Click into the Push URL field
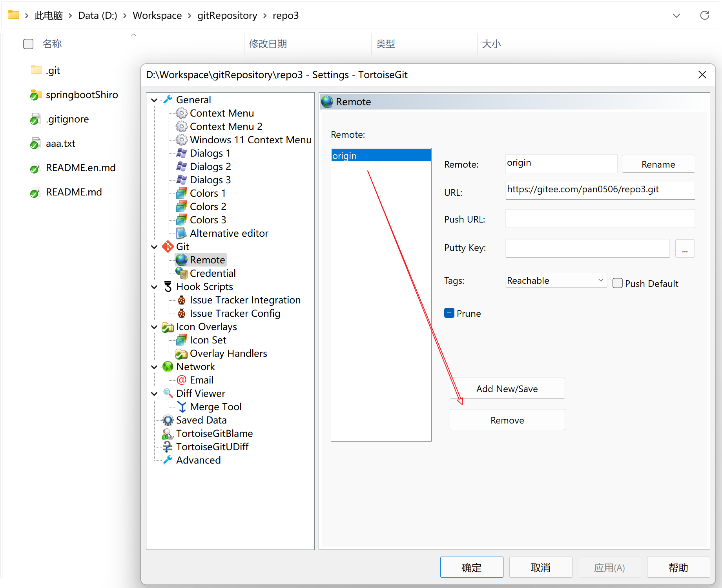 pyautogui.click(x=600, y=219)
